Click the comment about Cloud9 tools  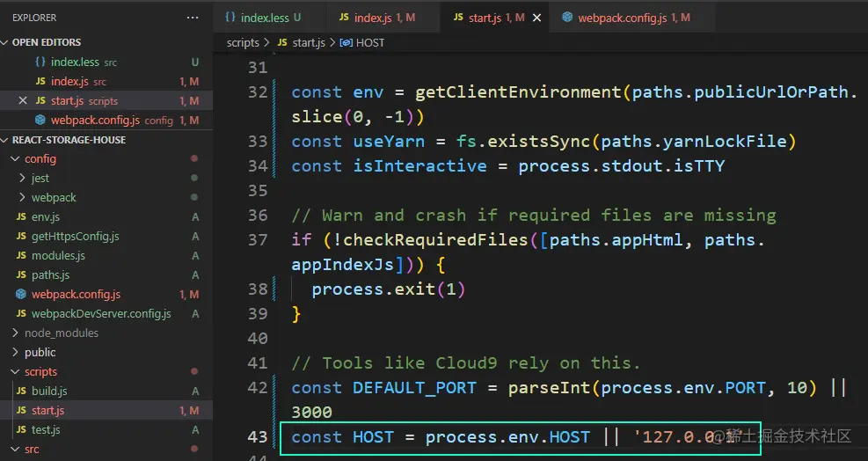[466, 363]
